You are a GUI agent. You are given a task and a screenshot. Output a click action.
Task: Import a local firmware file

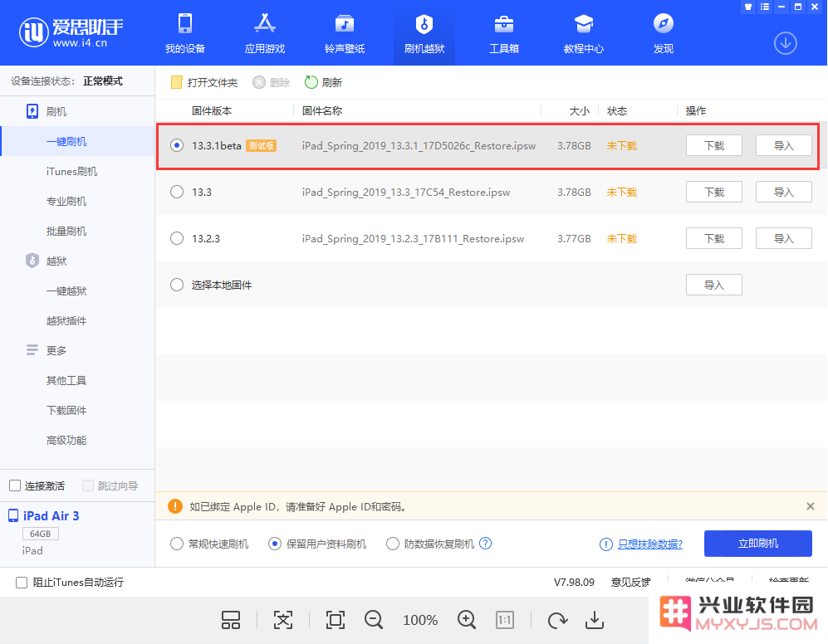tap(714, 285)
